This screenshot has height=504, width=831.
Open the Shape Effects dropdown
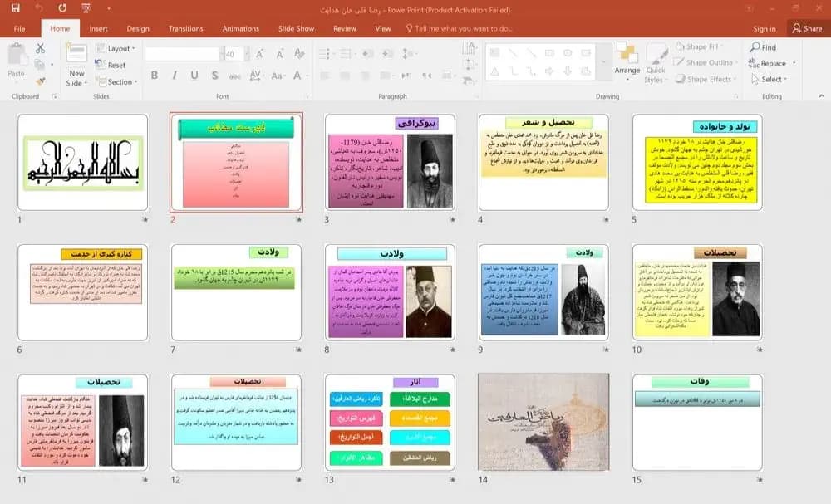click(x=706, y=79)
